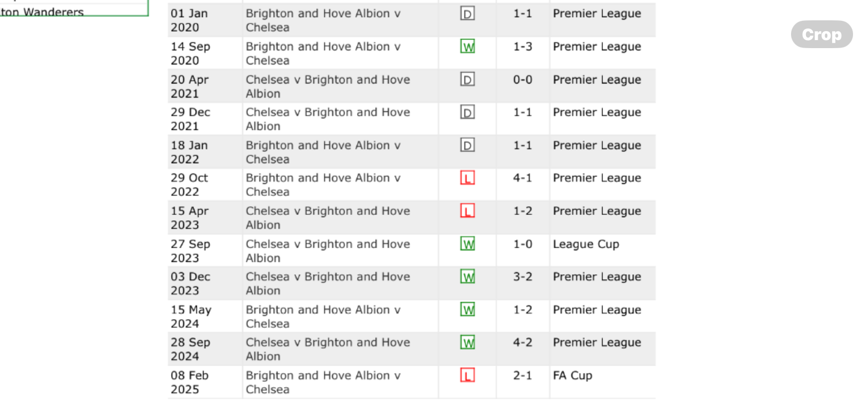Screen dimensions: 868x401
Task: Click the 0-0 score of 20 Apr 2021
Action: 523,80
